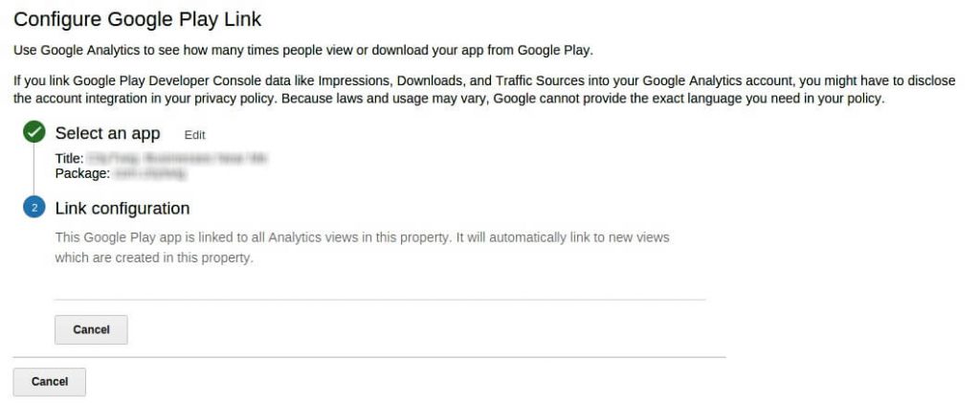This screenshot has height=404, width=980.
Task: Click the outermost Cancel button under the long divider
Action: point(50,381)
